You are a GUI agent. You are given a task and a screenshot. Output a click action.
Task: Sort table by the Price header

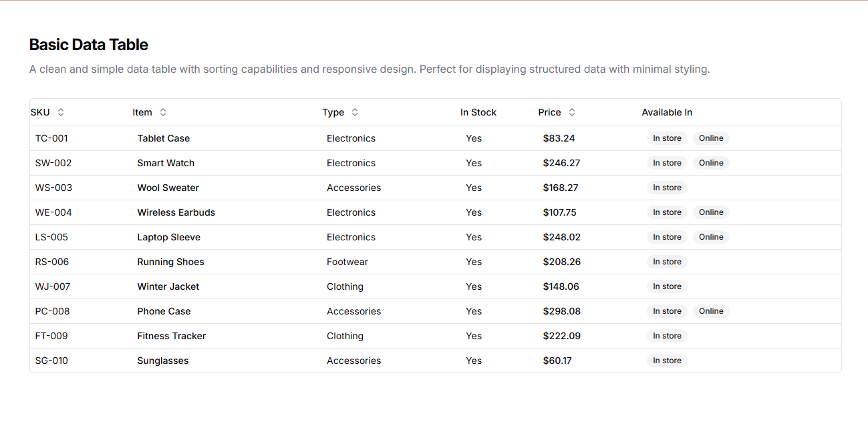coord(549,112)
